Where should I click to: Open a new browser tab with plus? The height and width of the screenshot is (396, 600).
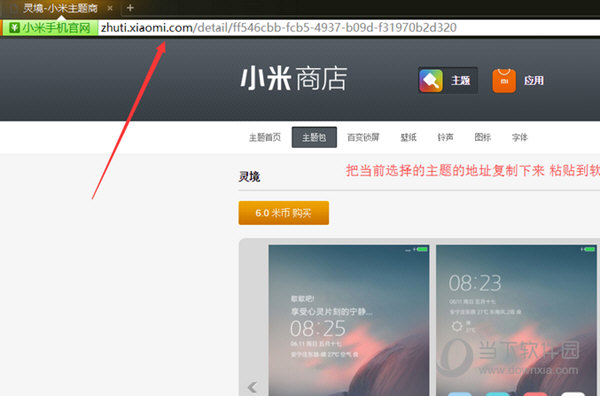130,8
